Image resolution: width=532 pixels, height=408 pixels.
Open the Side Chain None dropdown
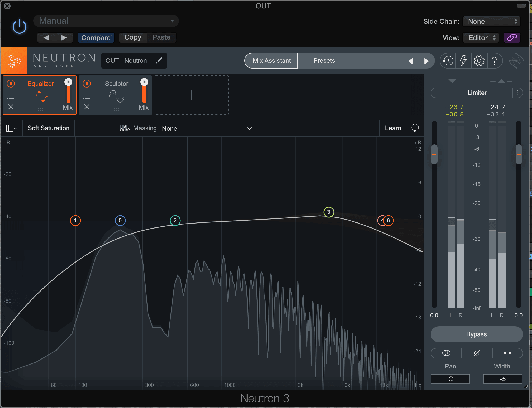click(x=492, y=21)
